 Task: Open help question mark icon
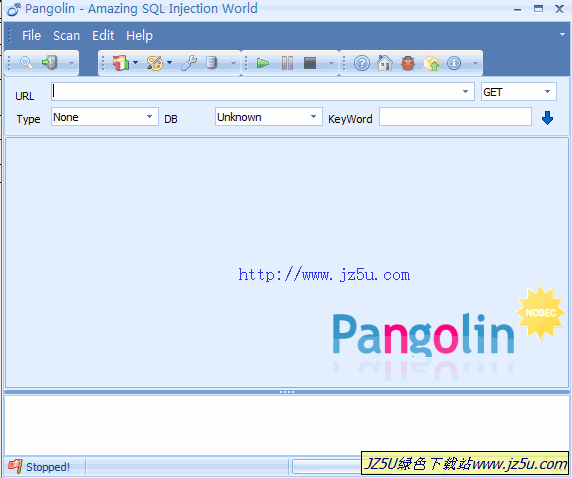point(362,63)
